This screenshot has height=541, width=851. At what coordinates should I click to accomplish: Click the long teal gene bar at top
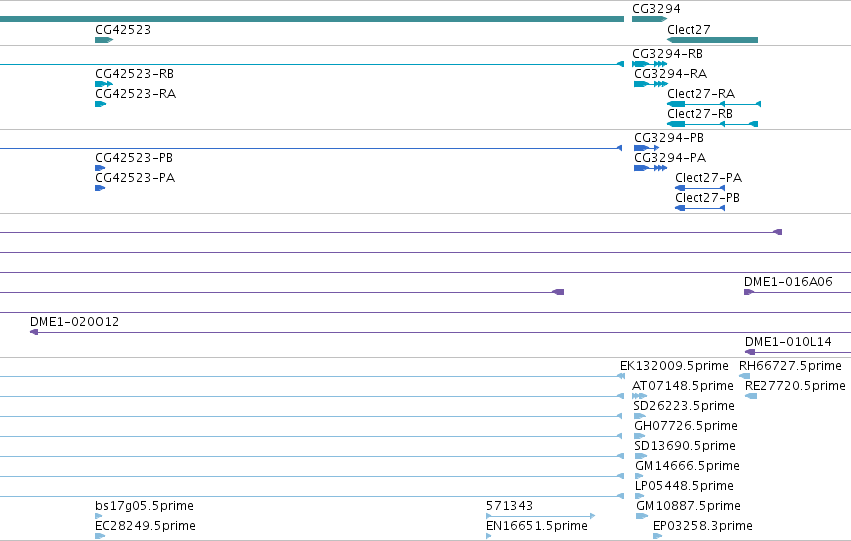312,19
